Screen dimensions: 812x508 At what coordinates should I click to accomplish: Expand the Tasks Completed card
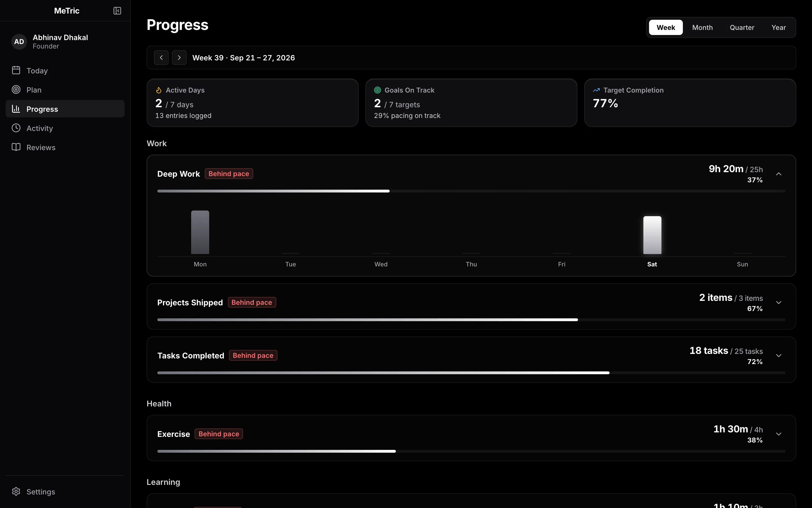[779, 356]
